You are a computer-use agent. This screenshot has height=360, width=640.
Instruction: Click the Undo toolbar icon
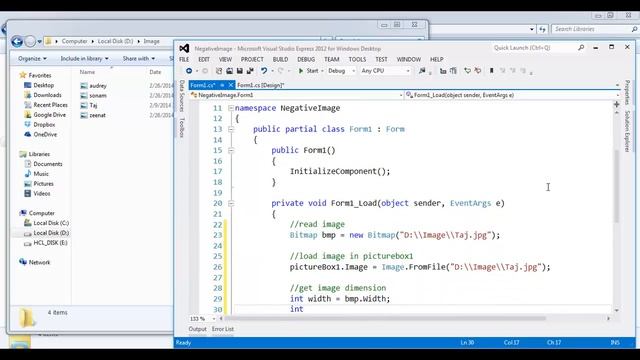(x=264, y=71)
